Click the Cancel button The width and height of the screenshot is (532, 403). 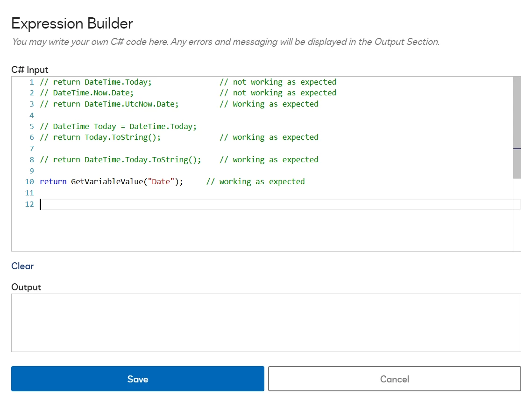coord(394,379)
